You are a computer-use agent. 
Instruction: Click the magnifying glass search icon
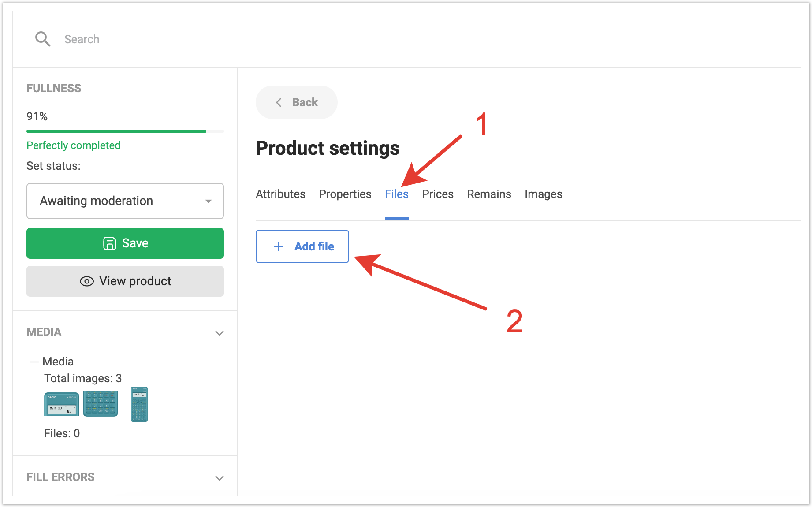coord(43,39)
